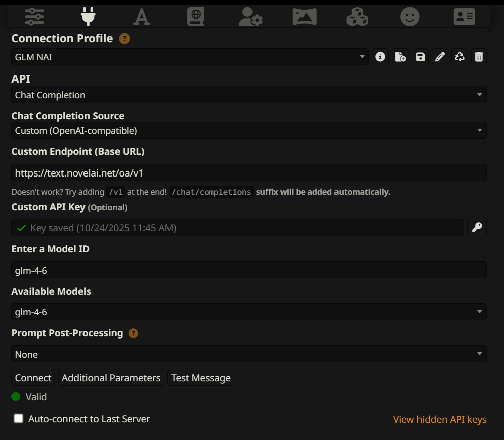Open Character Management ID card panel
Viewport: 504px width, 440px height.
tap(464, 17)
